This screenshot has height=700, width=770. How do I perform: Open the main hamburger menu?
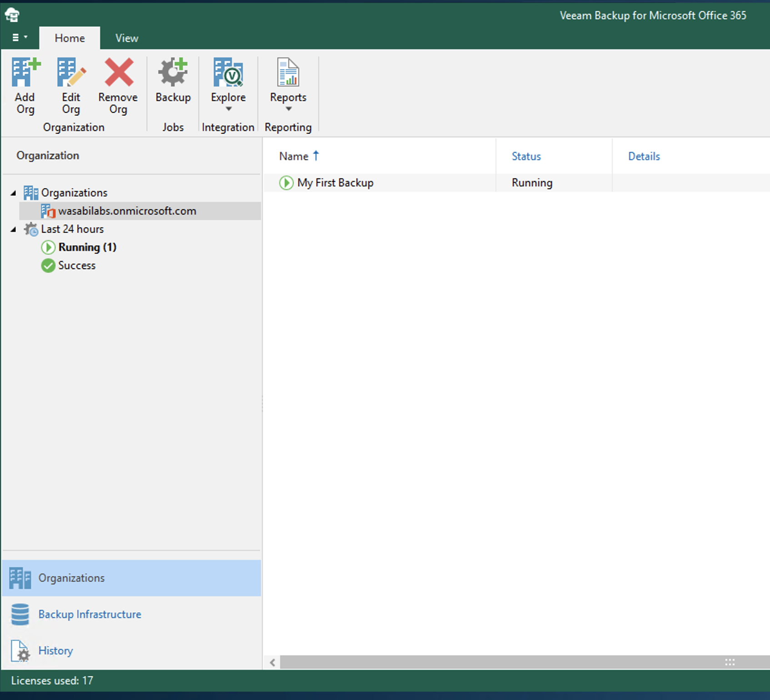point(19,37)
